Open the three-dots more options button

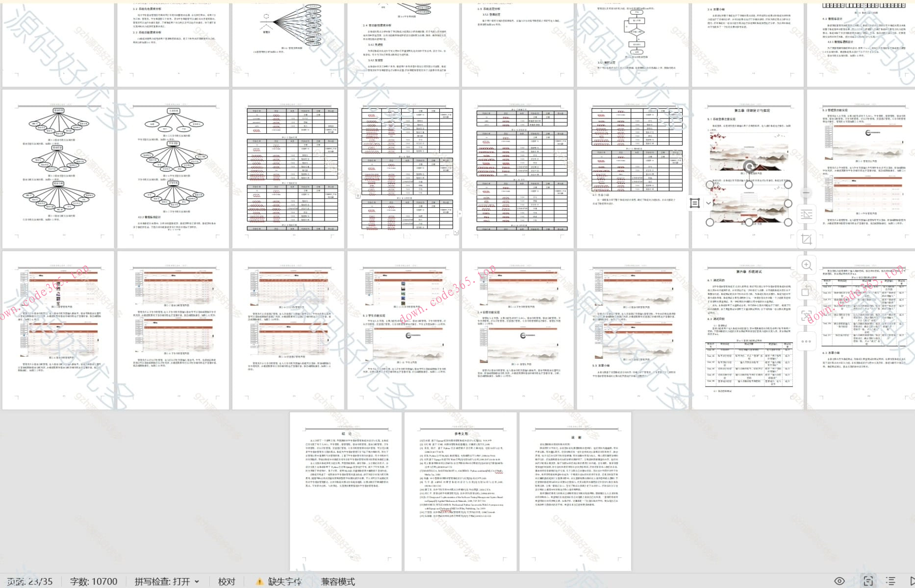point(806,342)
